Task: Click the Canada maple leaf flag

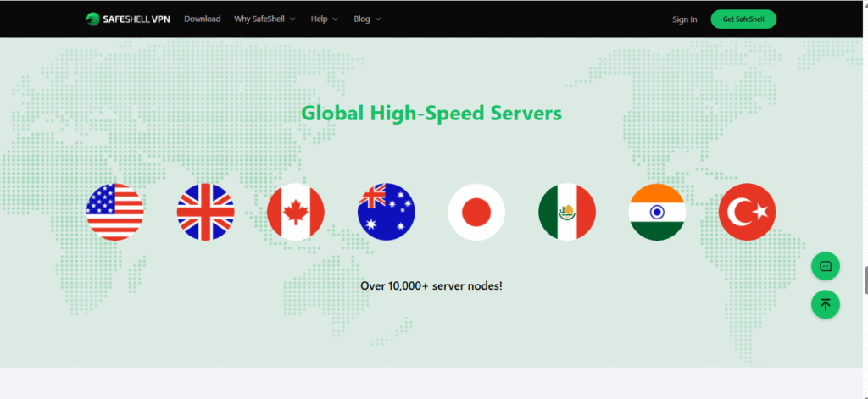Action: tap(296, 212)
